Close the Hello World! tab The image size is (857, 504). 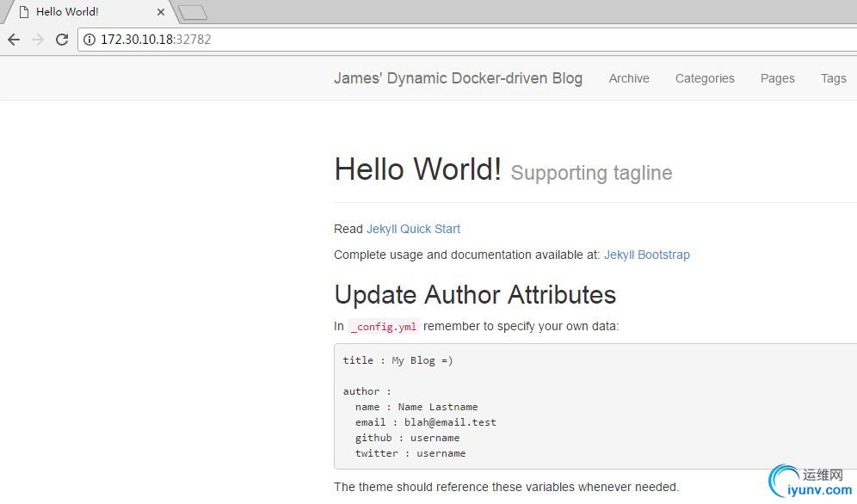coord(161,12)
